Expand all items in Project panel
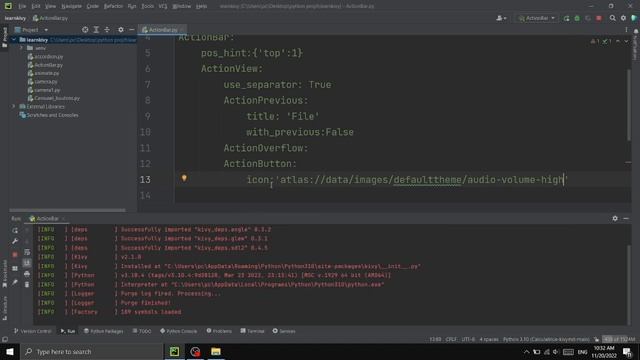The width and height of the screenshot is (640, 360). (x=96, y=30)
